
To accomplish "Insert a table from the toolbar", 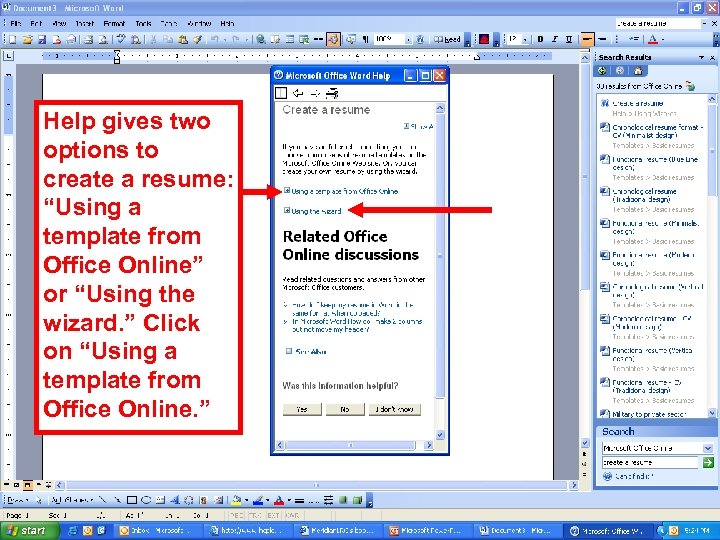I will click(290, 39).
